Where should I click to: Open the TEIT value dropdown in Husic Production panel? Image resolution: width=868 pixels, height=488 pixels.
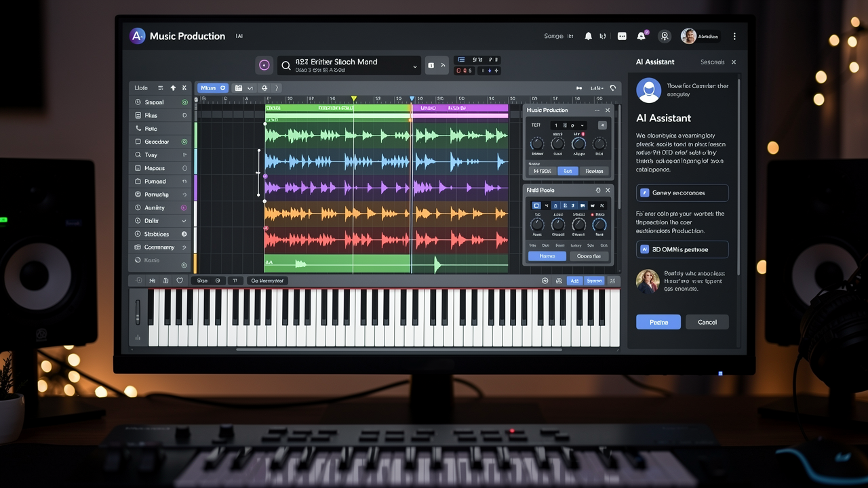coord(568,125)
